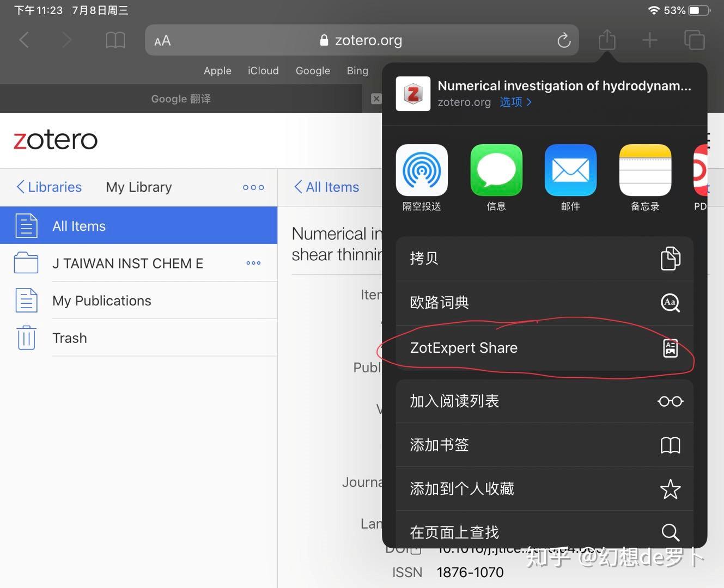Open My Library options dots

[253, 187]
